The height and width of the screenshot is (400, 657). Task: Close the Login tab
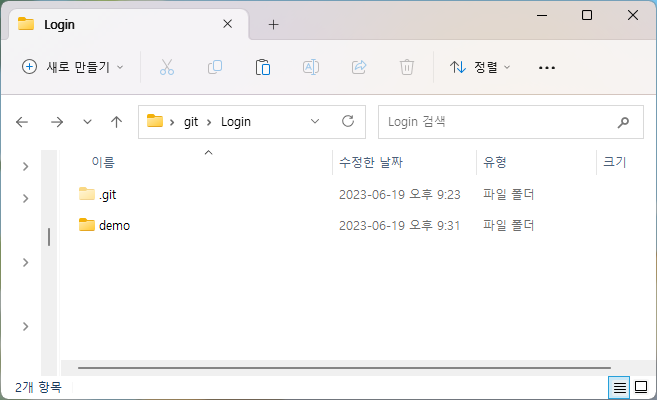click(x=228, y=24)
